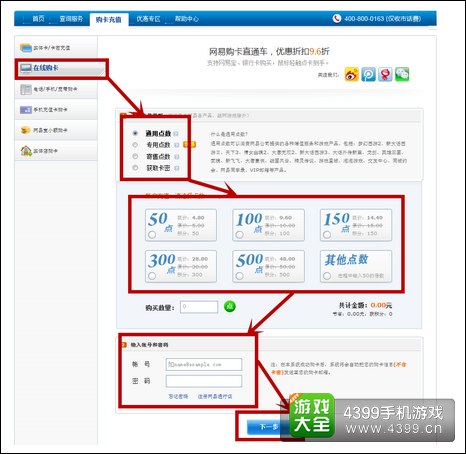
Task: Click the 9.6 discount text in heading
Action: click(315, 51)
